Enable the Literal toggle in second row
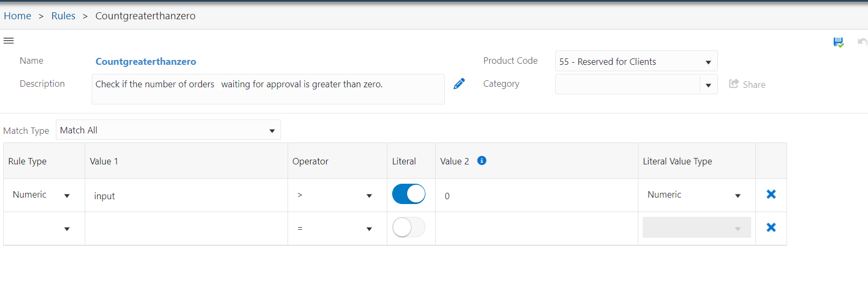The image size is (868, 301). (409, 227)
